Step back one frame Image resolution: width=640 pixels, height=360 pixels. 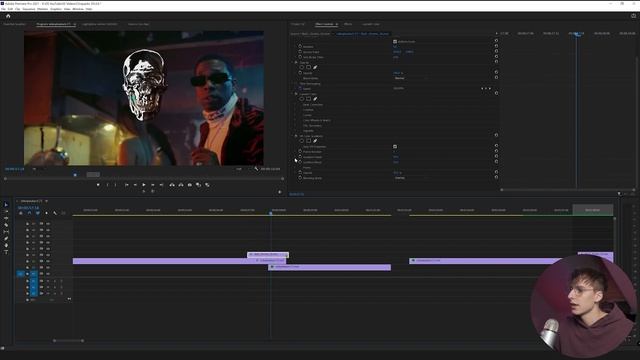pos(135,185)
